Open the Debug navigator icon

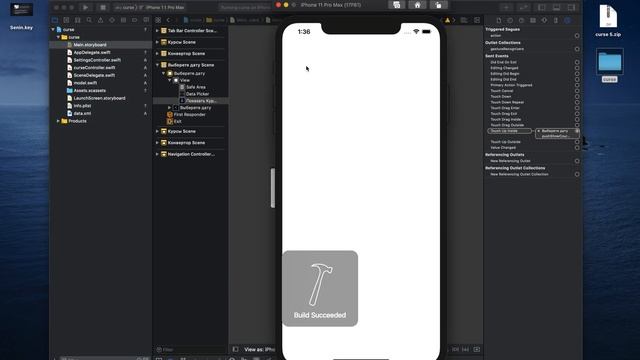click(x=123, y=20)
